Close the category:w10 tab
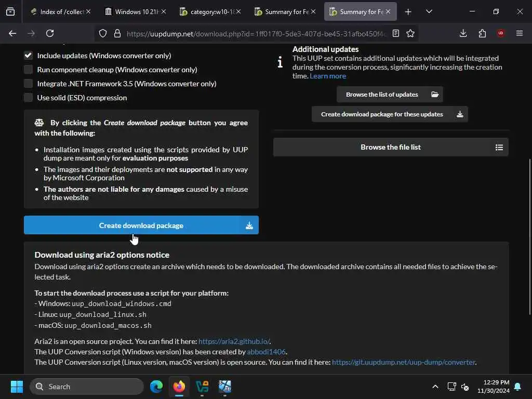Image resolution: width=532 pixels, height=399 pixels. (238, 11)
